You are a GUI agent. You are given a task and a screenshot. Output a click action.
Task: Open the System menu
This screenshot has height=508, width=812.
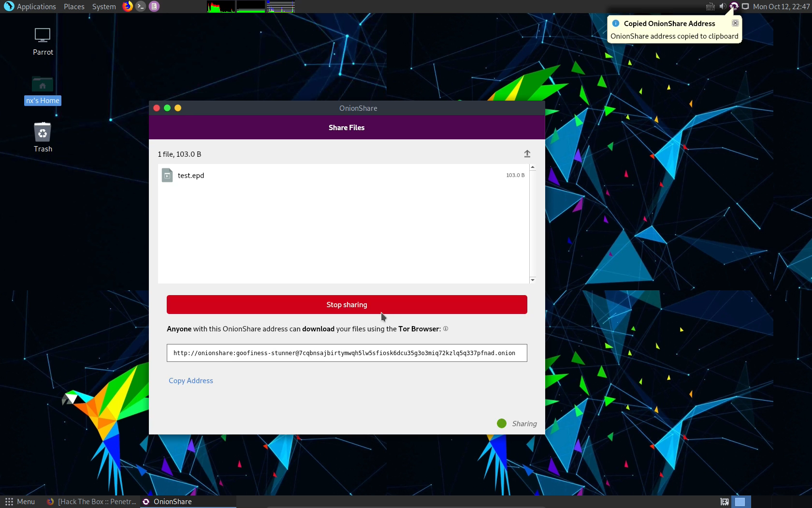coord(104,6)
